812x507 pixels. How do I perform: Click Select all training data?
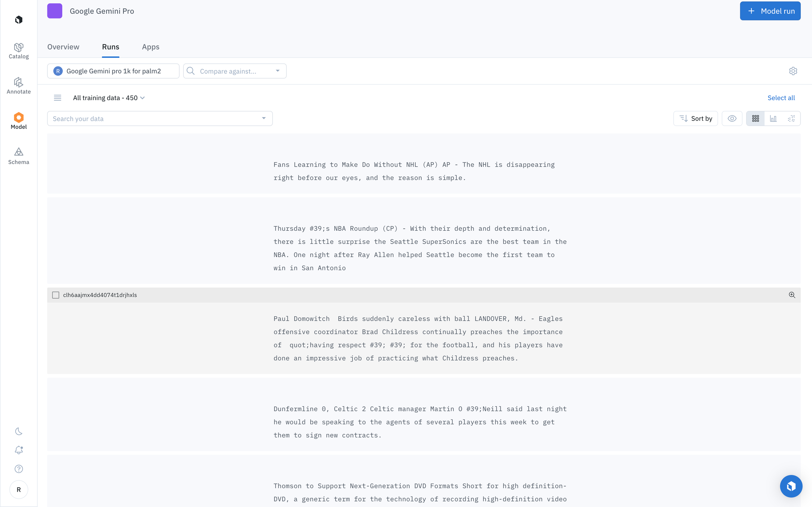click(x=781, y=98)
